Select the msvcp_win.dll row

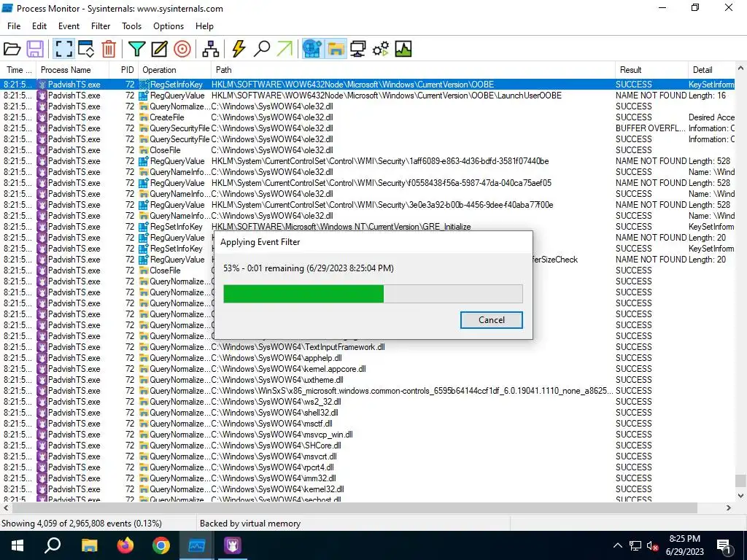(x=368, y=435)
